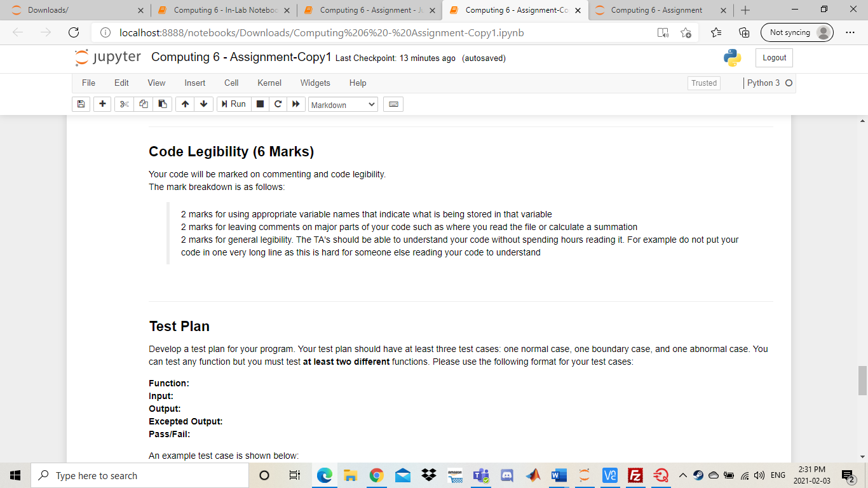Close the Downloads/ browser tab
Viewport: 868px width, 488px height.
pos(140,10)
